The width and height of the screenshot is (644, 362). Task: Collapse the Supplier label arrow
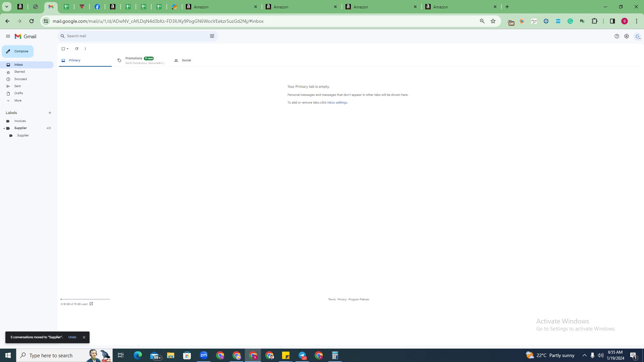[x=4, y=128]
